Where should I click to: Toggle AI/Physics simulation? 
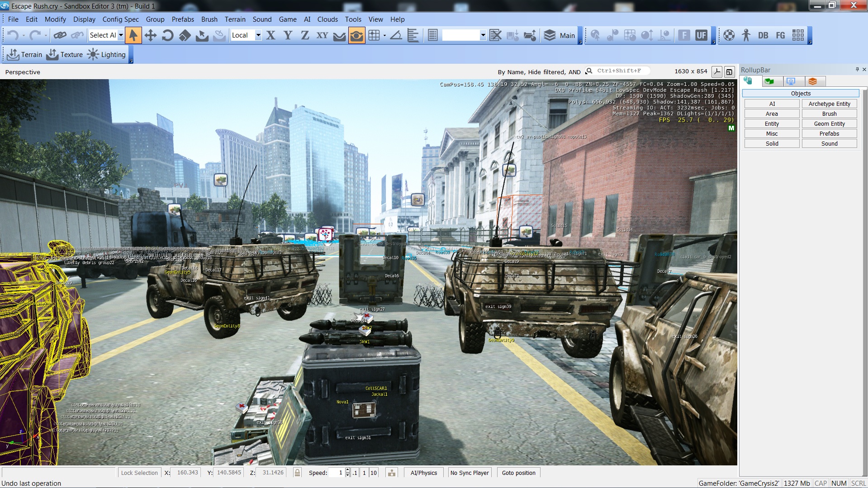424,473
